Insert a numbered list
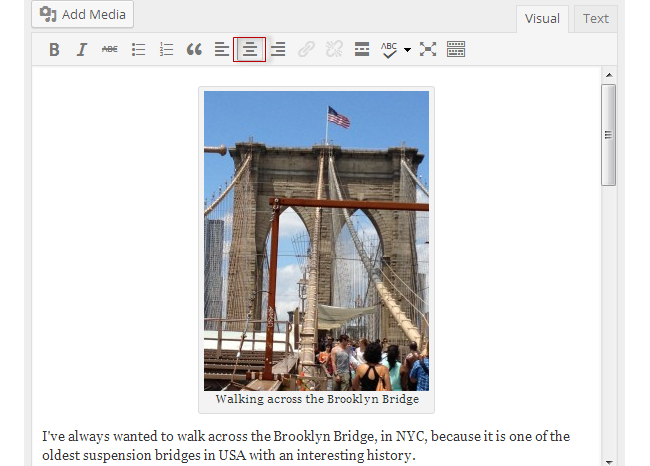This screenshot has width=650, height=466. (x=166, y=49)
